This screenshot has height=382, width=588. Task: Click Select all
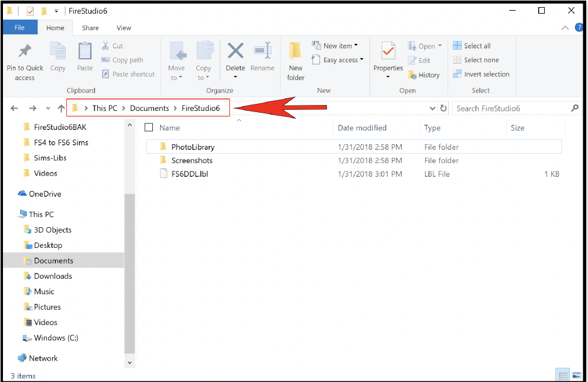pos(472,46)
